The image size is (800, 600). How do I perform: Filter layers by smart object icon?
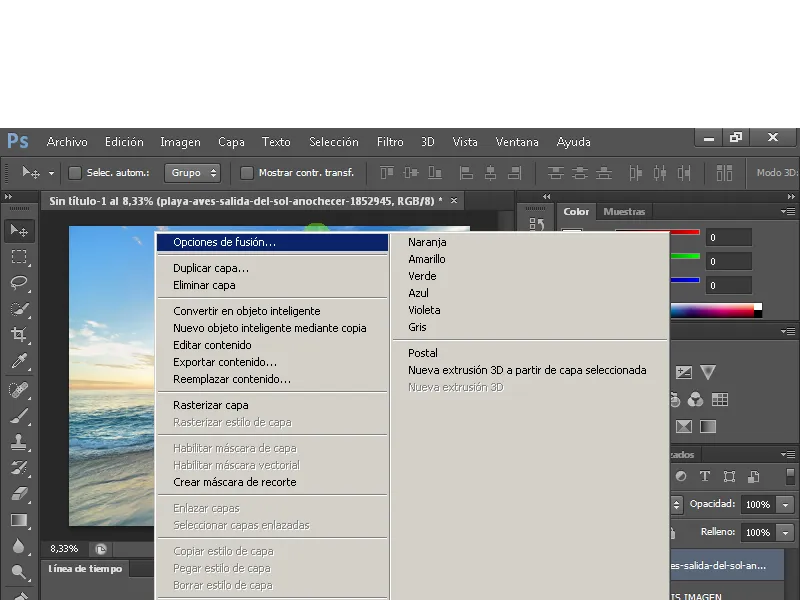754,477
